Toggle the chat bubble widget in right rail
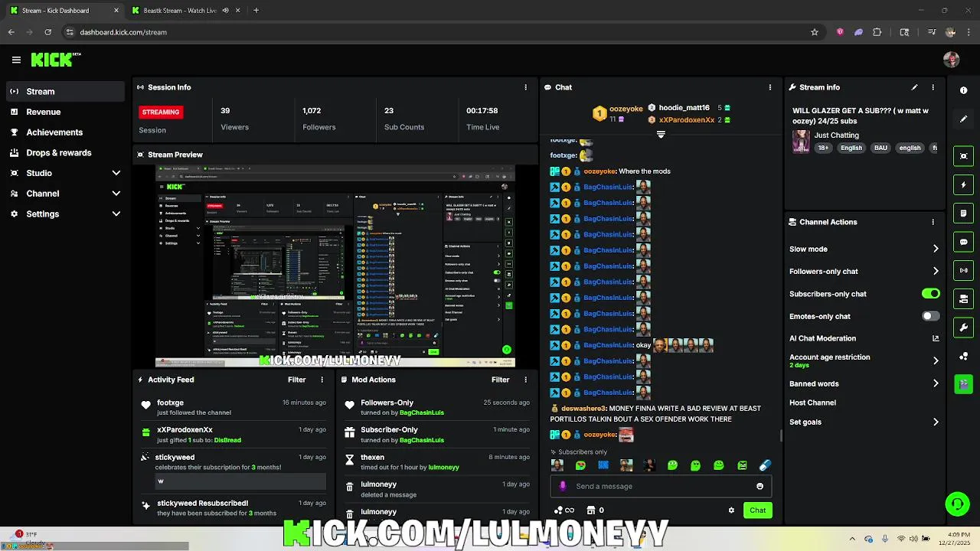This screenshot has width=980, height=551. pyautogui.click(x=963, y=242)
